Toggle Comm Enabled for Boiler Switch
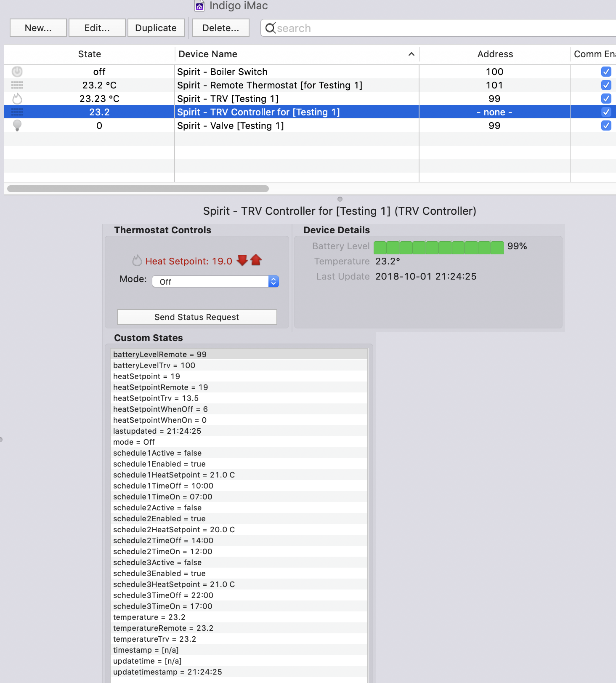This screenshot has height=683, width=616. click(606, 72)
